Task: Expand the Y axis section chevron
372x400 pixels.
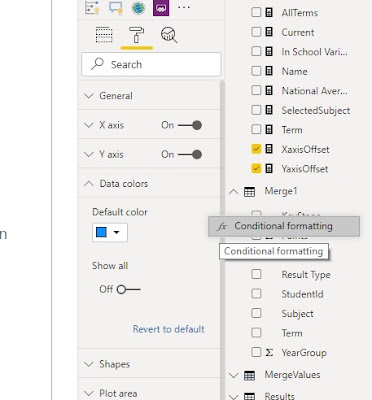Action: point(89,154)
